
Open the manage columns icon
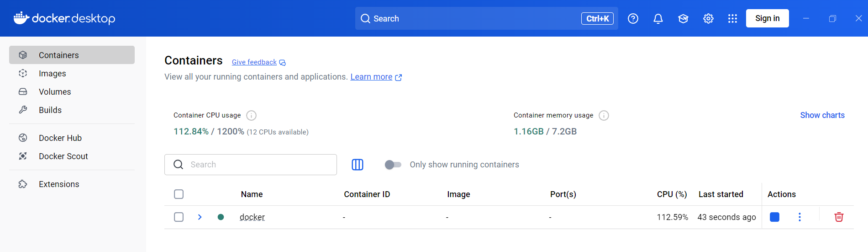(358, 165)
